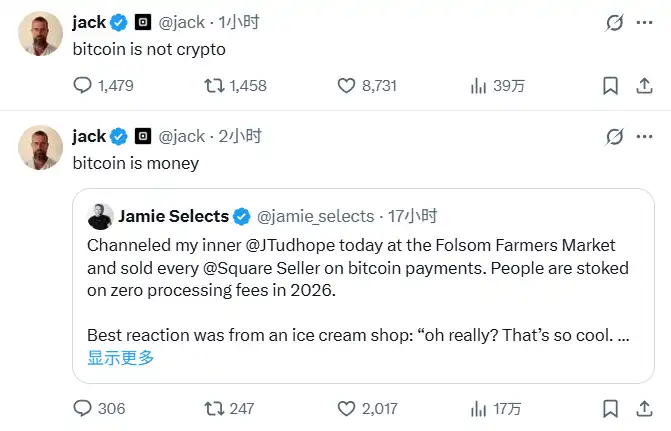Open Grok icon on "bitcoin is money" tweet
Image resolution: width=671 pixels, height=431 pixels.
click(616, 136)
